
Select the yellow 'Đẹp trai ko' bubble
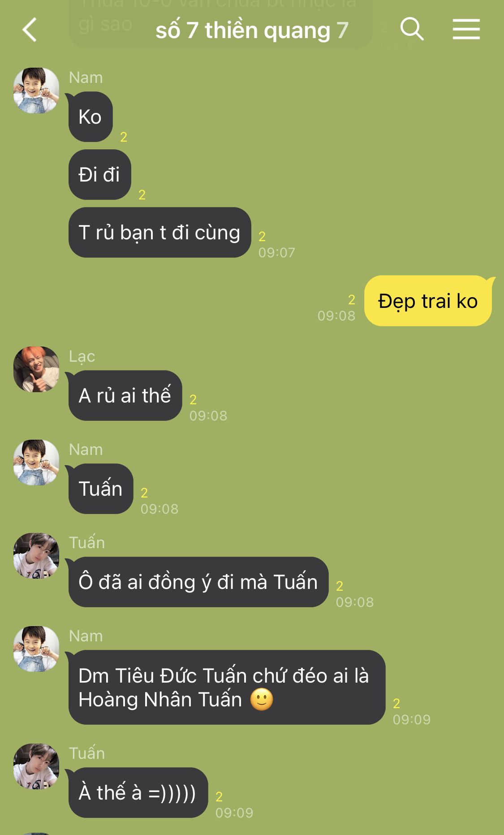[x=428, y=301]
